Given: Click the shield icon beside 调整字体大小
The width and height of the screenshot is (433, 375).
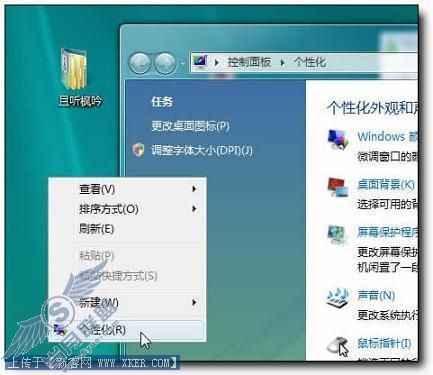Looking at the screenshot, I should (x=138, y=150).
